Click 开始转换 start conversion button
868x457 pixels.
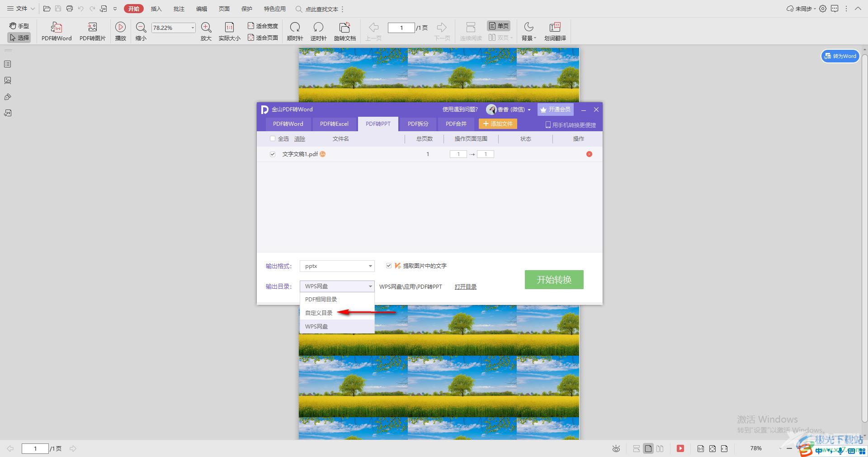coord(554,280)
